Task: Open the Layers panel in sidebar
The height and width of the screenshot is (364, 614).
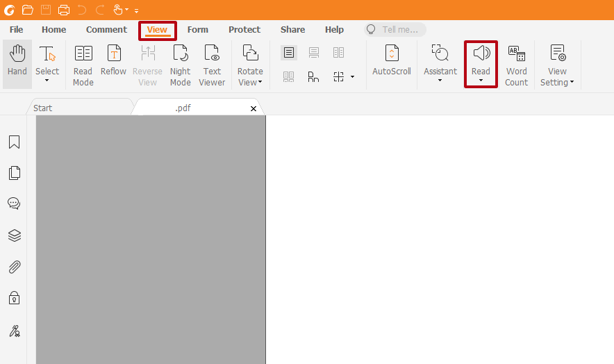Action: click(14, 235)
